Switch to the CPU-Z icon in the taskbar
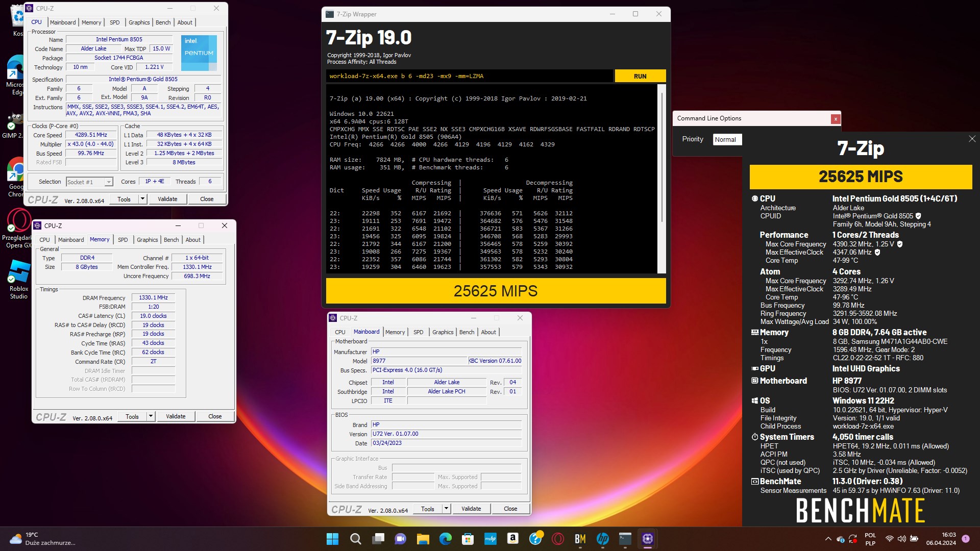The width and height of the screenshot is (980, 551). pos(648,539)
